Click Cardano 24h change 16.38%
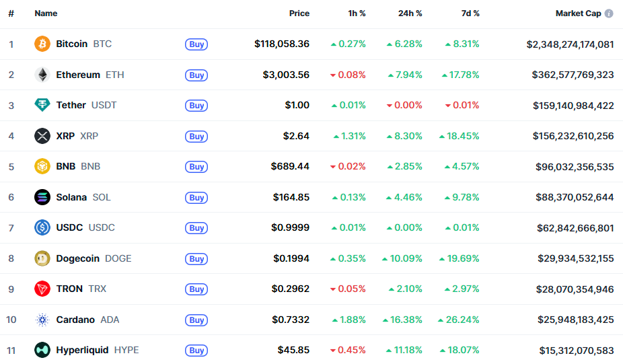The height and width of the screenshot is (364, 623). coord(402,320)
